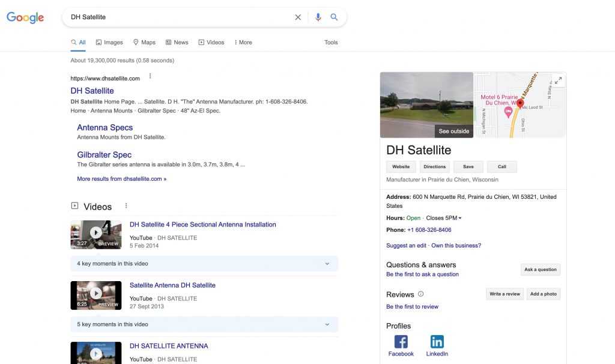Expand 4 key moments in this video
615x364 pixels.
pyautogui.click(x=204, y=264)
